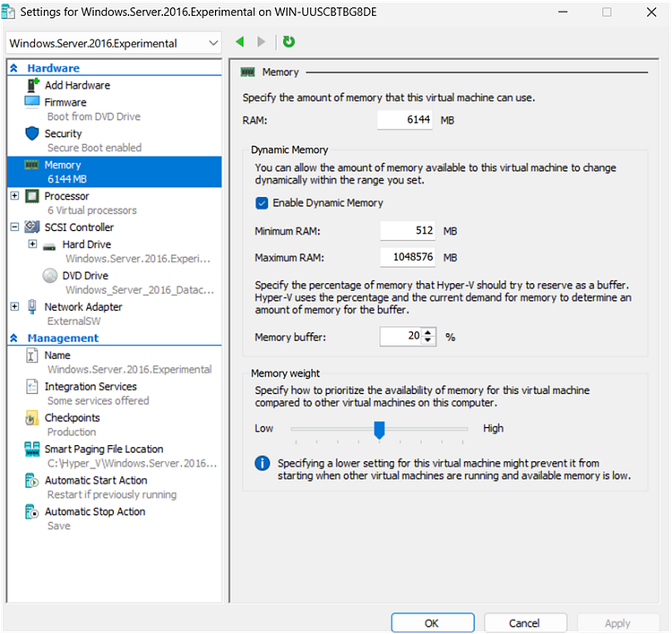This screenshot has height=634, width=672.
Task: Click the Security shield icon
Action: (x=32, y=133)
